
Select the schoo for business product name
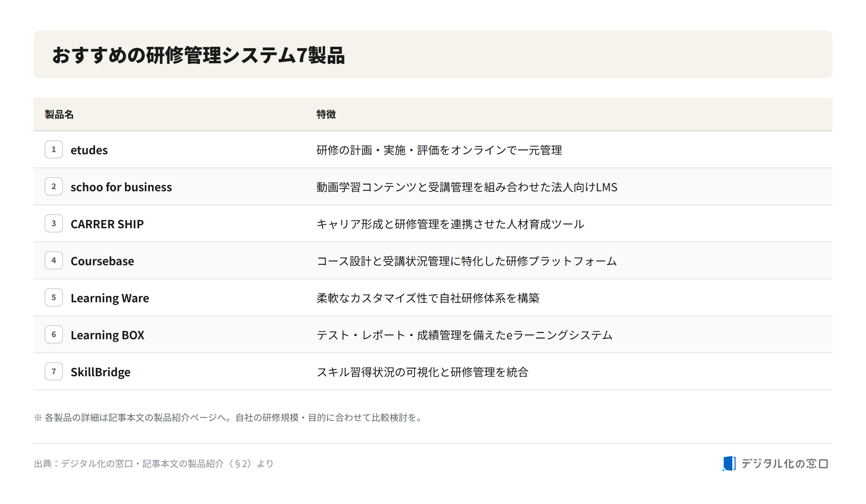(121, 187)
